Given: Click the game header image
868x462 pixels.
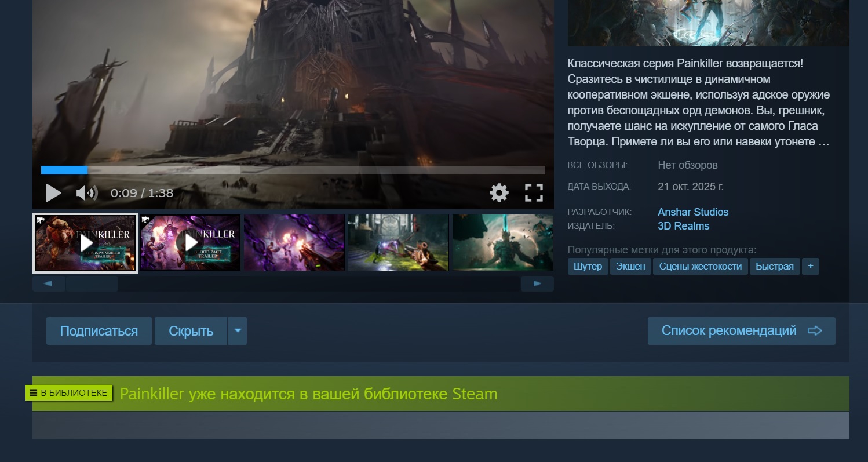Looking at the screenshot, I should tap(709, 23).
